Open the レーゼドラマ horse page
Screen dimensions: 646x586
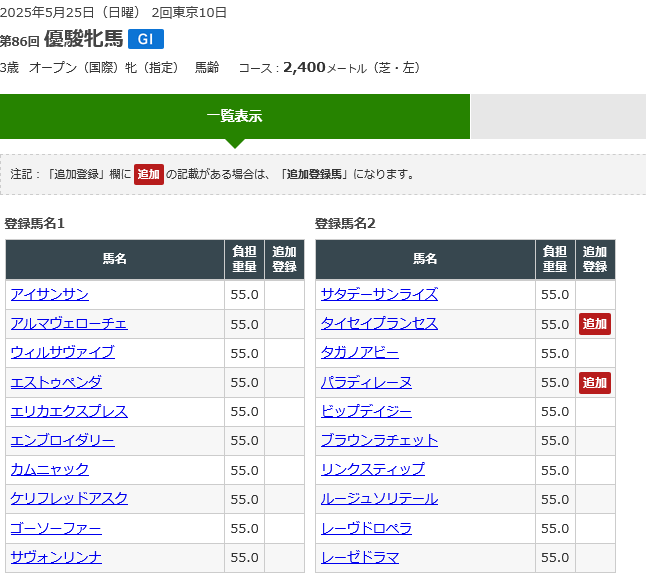point(359,557)
